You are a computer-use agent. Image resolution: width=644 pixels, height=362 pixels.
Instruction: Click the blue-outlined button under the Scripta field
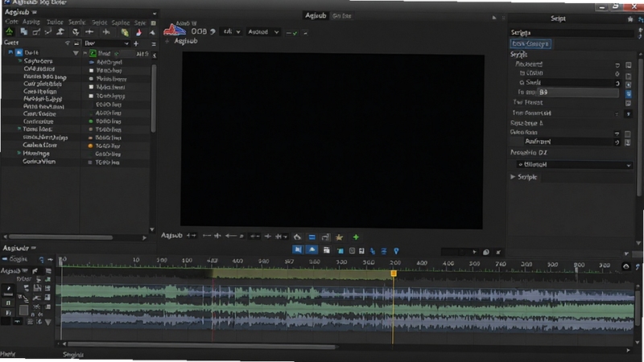tap(530, 43)
